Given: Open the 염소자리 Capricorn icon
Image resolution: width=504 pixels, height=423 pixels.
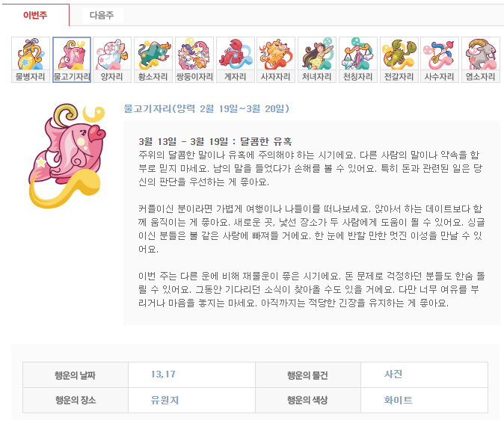Looking at the screenshot, I should tap(481, 60).
